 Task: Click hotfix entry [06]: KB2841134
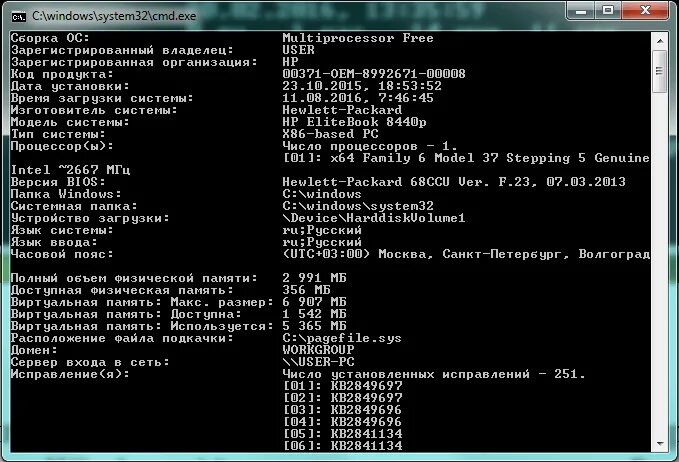tap(342, 446)
